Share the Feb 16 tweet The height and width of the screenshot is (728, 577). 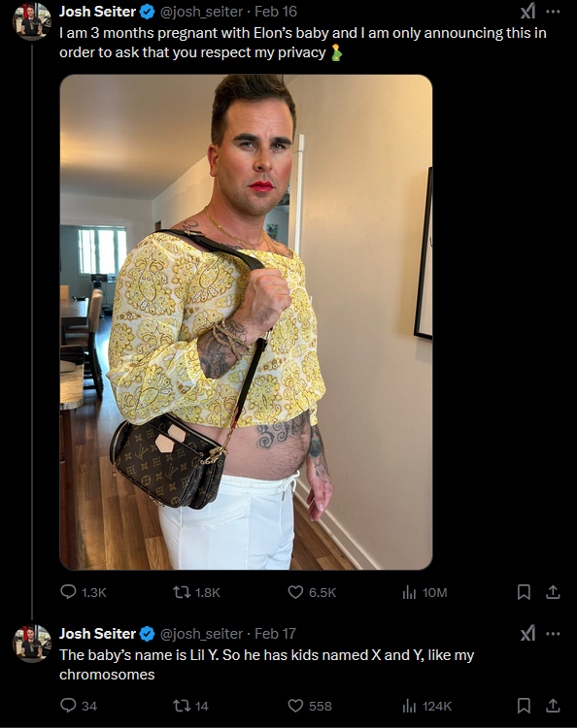point(553,592)
